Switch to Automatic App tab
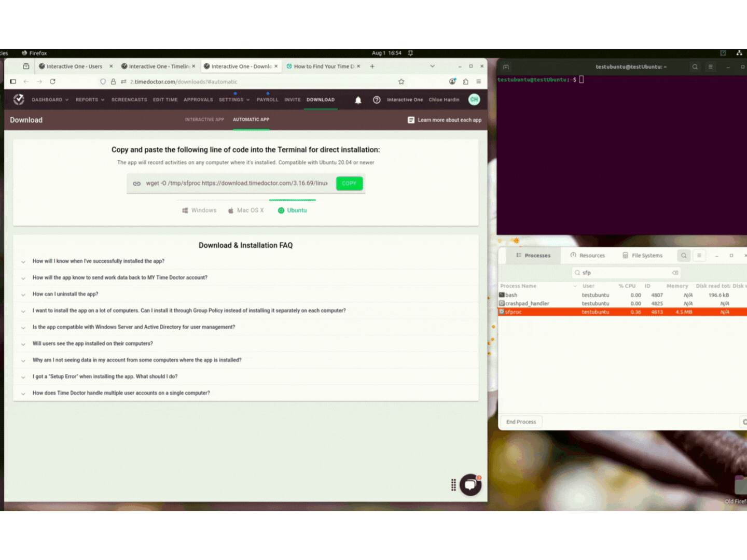The height and width of the screenshot is (560, 747). [x=251, y=120]
